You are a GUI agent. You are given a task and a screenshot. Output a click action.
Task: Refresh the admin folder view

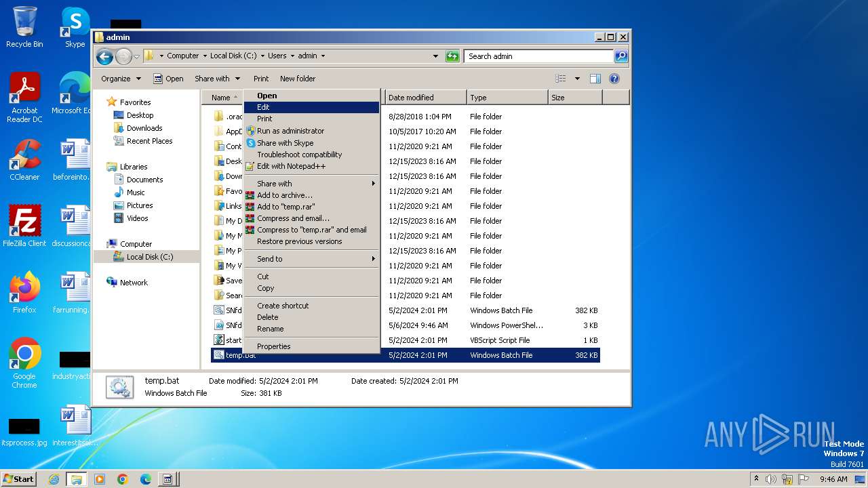452,56
